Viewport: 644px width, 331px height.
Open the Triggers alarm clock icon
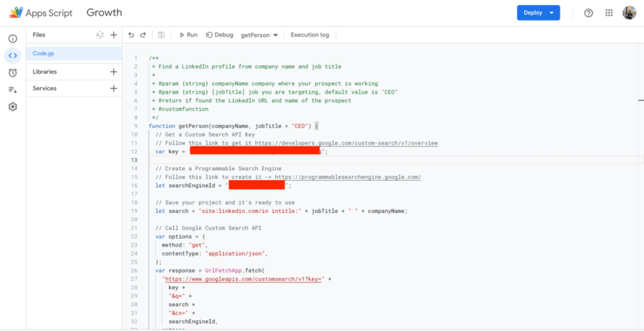point(13,72)
